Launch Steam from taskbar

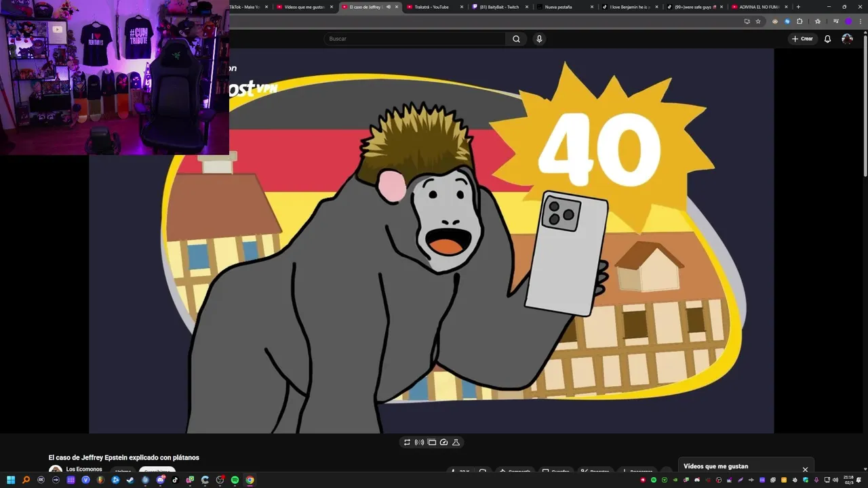(130, 480)
